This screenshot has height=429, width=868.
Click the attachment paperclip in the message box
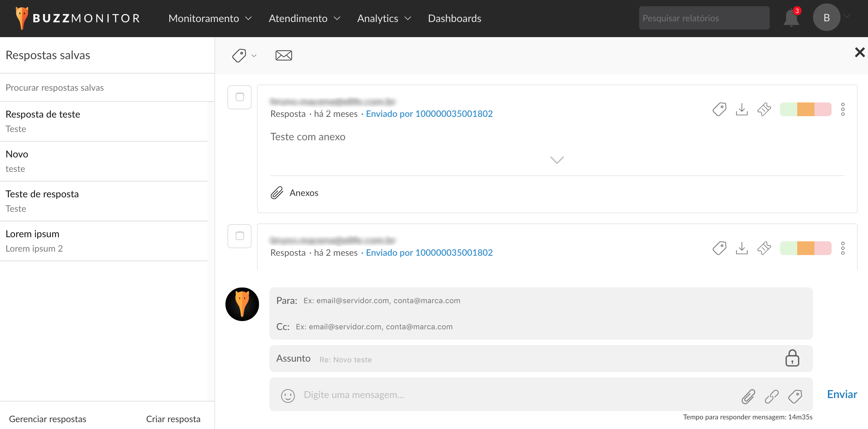pos(748,396)
